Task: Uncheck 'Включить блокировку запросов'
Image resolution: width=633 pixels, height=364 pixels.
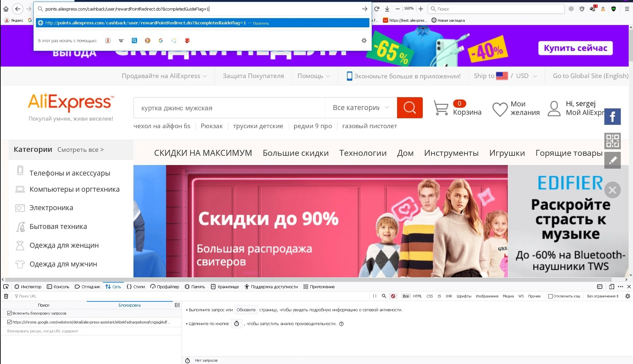Action: pyautogui.click(x=9, y=313)
